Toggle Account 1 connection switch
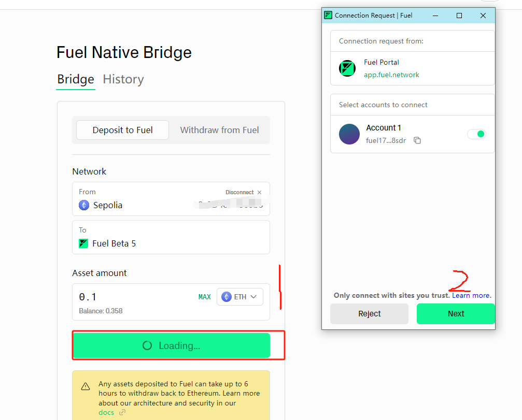Image resolution: width=522 pixels, height=420 pixels. pyautogui.click(x=476, y=134)
